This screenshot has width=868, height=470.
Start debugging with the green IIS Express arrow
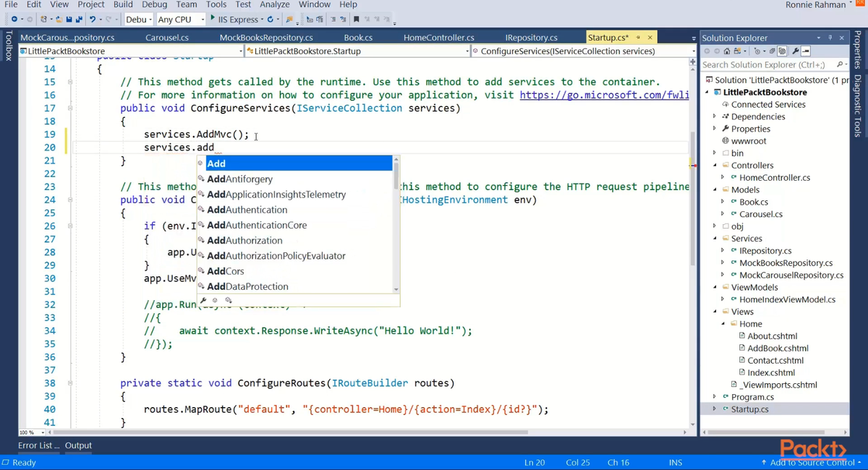tap(213, 18)
